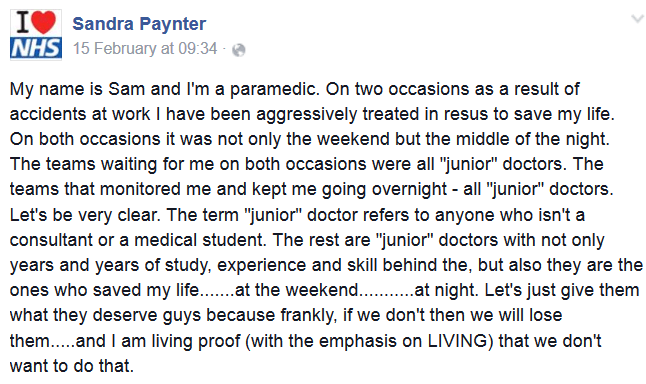Viewport: 646px width, 384px height.
Task: Click the Sandra Paynter name link
Action: pos(139,24)
